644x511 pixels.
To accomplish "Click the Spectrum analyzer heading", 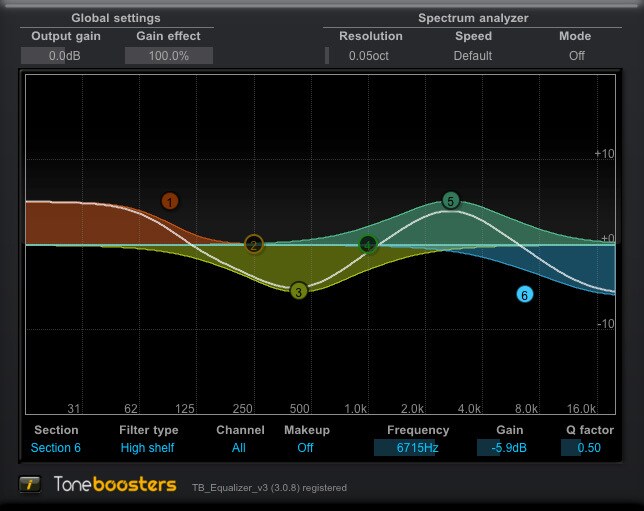I will coord(473,18).
